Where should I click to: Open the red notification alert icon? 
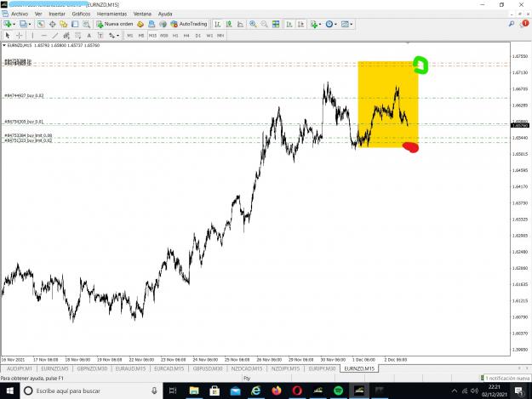point(525,23)
